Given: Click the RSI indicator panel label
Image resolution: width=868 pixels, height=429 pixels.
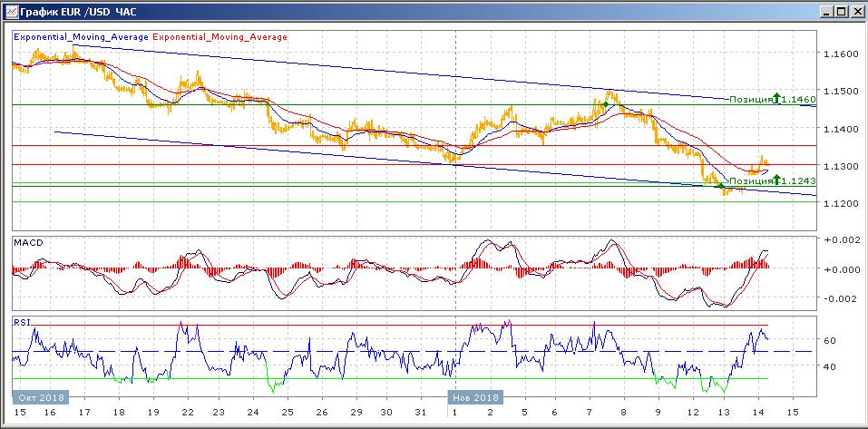Looking at the screenshot, I should pyautogui.click(x=21, y=321).
